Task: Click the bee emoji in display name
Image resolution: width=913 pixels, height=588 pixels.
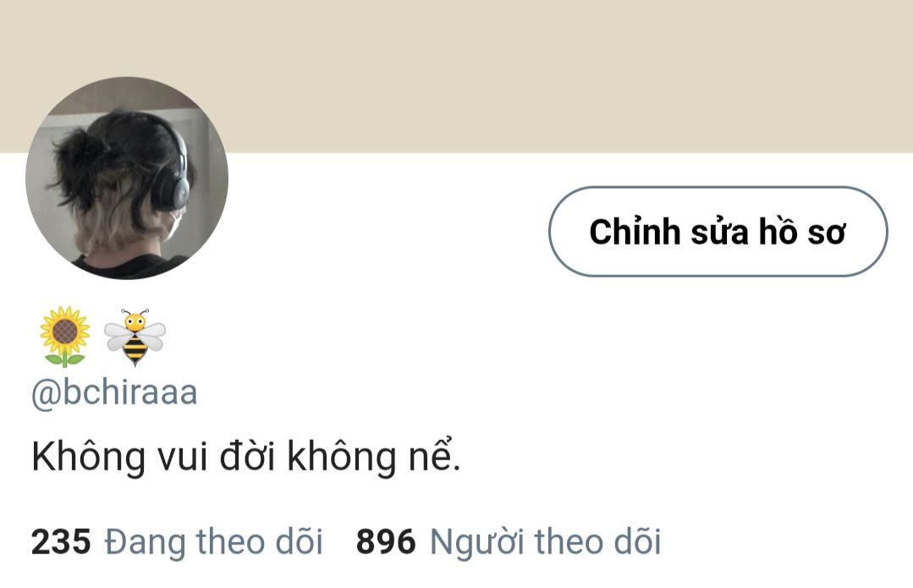Action: (135, 338)
